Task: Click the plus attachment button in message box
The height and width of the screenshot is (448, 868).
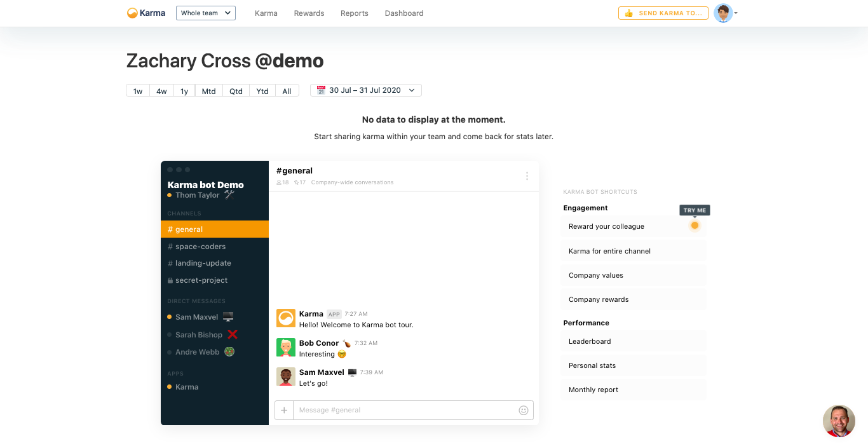Action: pos(284,411)
